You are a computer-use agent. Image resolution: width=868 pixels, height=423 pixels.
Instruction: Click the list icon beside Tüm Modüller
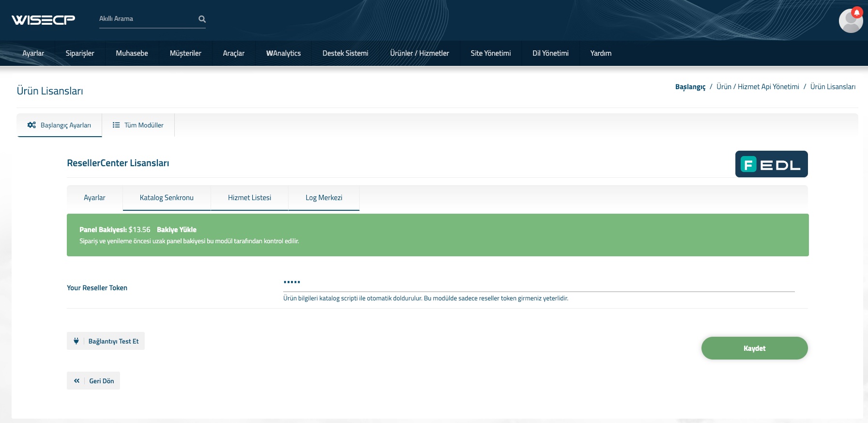click(116, 125)
